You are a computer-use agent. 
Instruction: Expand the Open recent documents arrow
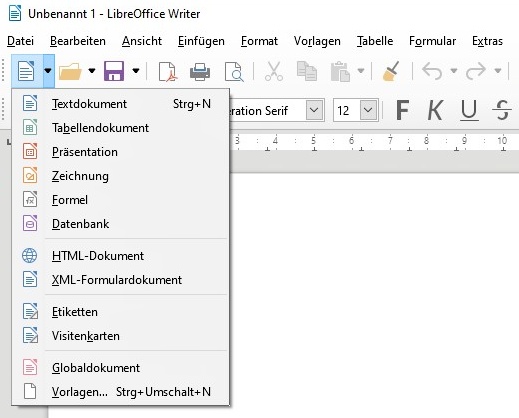pyautogui.click(x=92, y=71)
